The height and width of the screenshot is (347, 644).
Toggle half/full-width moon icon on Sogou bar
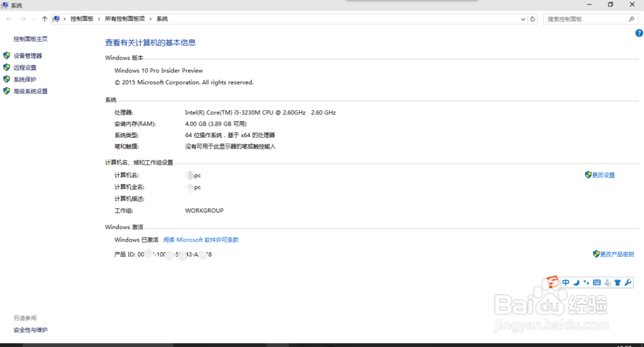point(576,283)
